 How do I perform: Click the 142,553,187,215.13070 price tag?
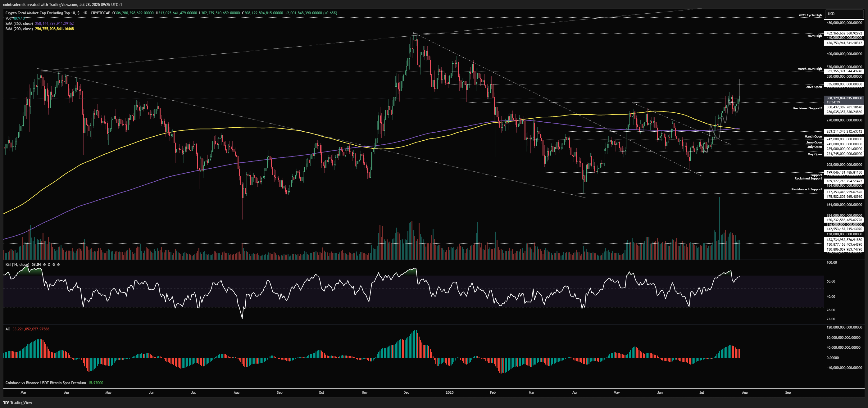tap(844, 229)
